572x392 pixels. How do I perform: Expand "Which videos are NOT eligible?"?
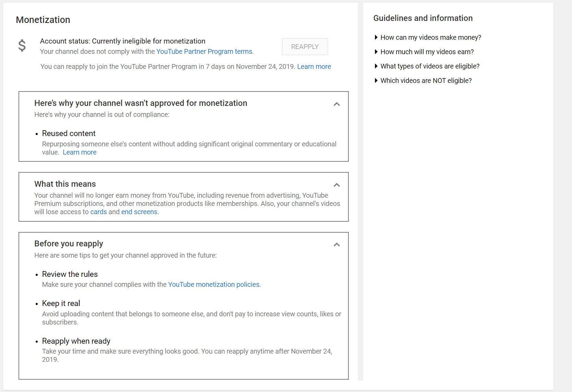tap(423, 81)
